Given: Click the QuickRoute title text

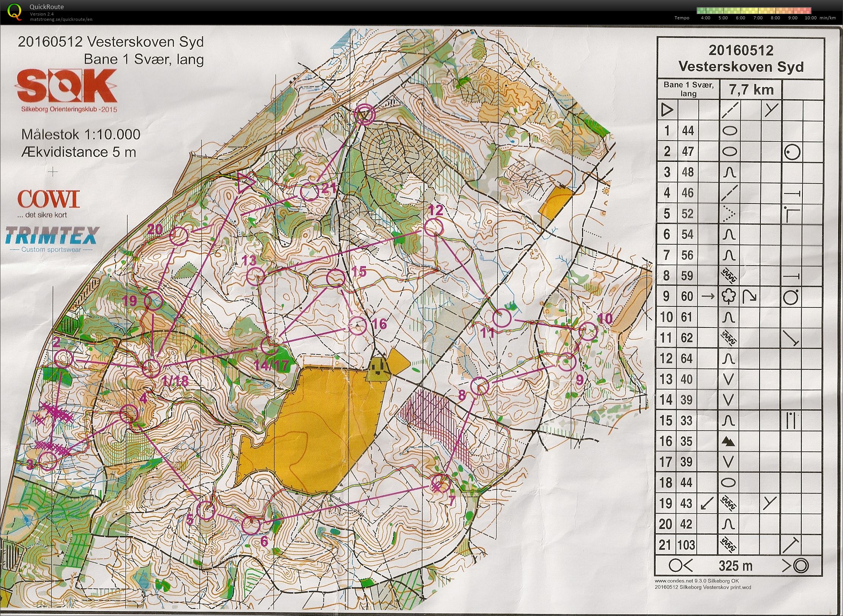Looking at the screenshot, I should click(x=47, y=7).
